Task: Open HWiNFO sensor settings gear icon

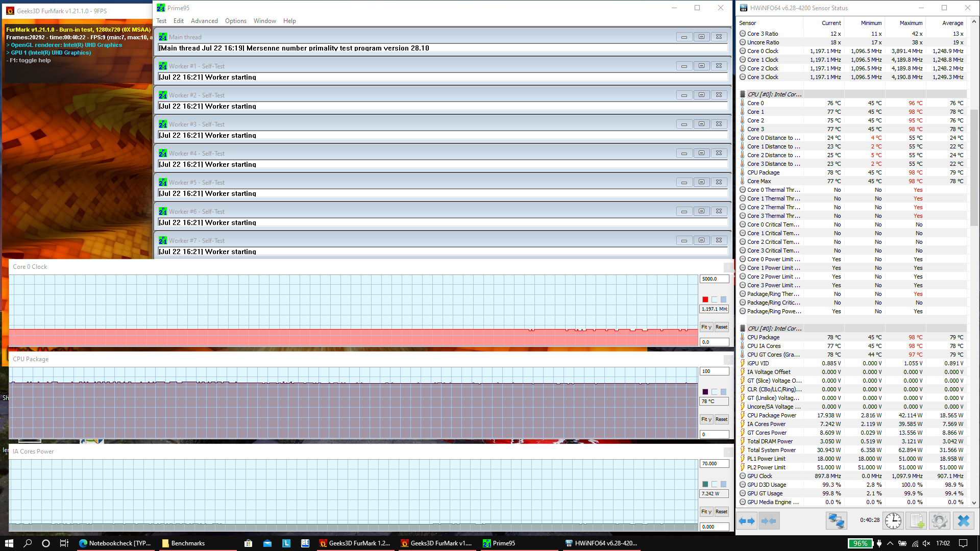Action: pyautogui.click(x=939, y=521)
